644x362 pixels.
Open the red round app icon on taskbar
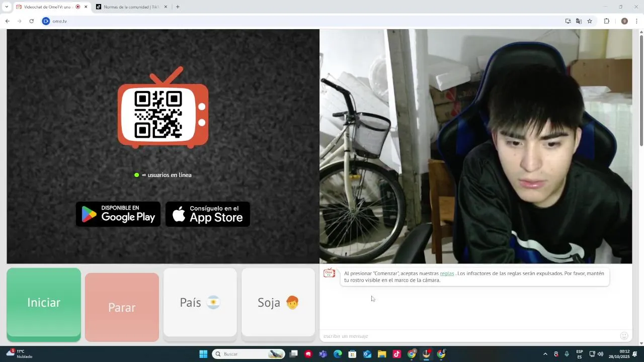[x=308, y=354]
